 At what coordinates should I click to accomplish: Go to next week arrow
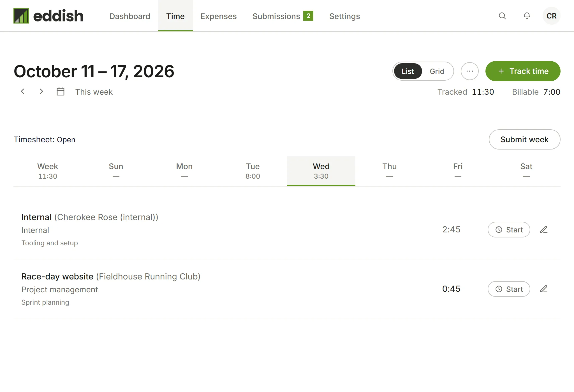click(x=41, y=92)
